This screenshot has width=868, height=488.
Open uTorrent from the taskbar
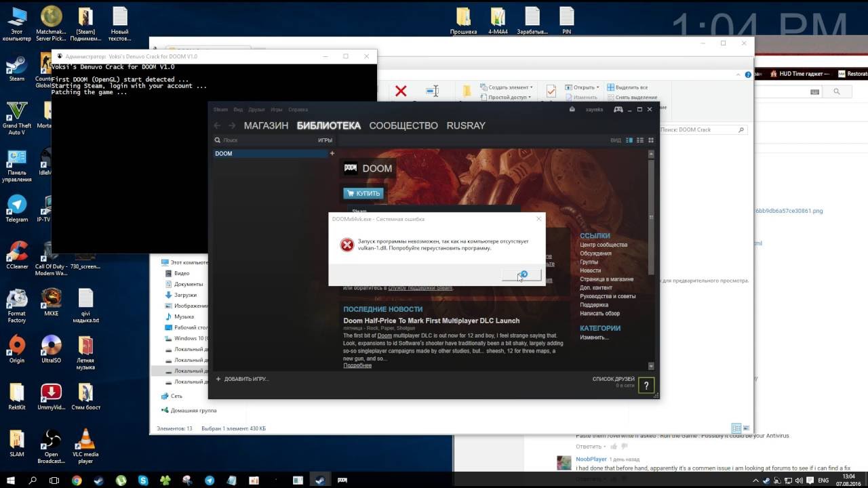[x=121, y=480]
